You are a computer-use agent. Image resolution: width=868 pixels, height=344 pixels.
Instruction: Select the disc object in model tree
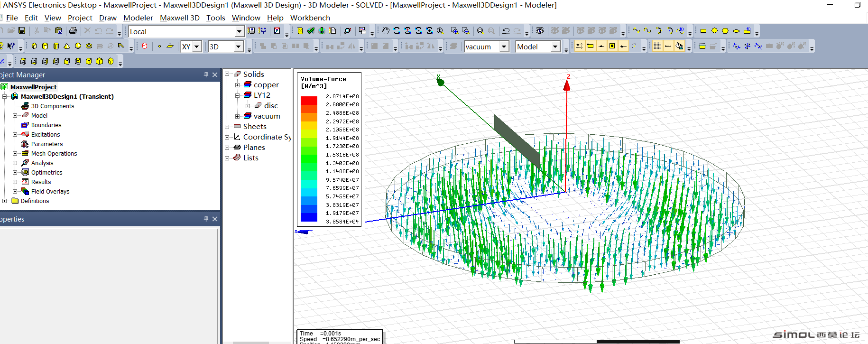point(271,105)
